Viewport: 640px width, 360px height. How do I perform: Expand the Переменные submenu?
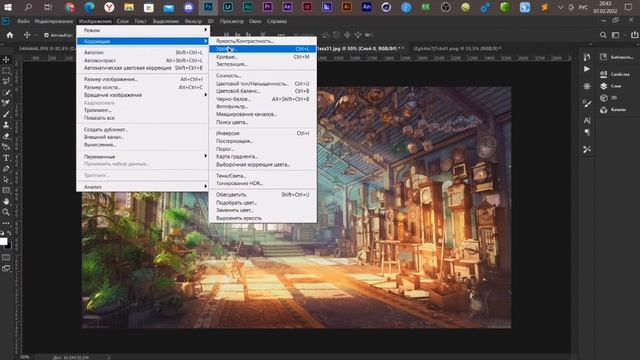tap(143, 156)
